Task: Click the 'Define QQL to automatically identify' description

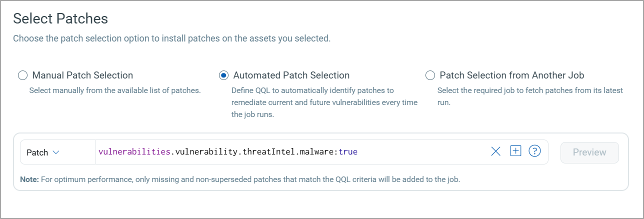Action: point(312,90)
